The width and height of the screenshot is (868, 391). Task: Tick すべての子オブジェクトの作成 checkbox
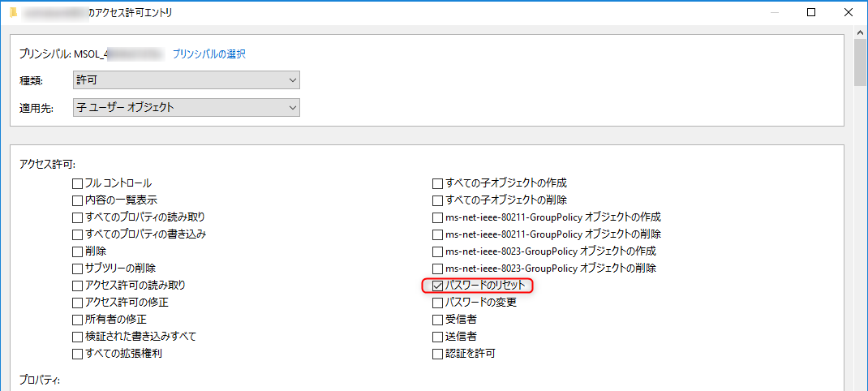437,183
